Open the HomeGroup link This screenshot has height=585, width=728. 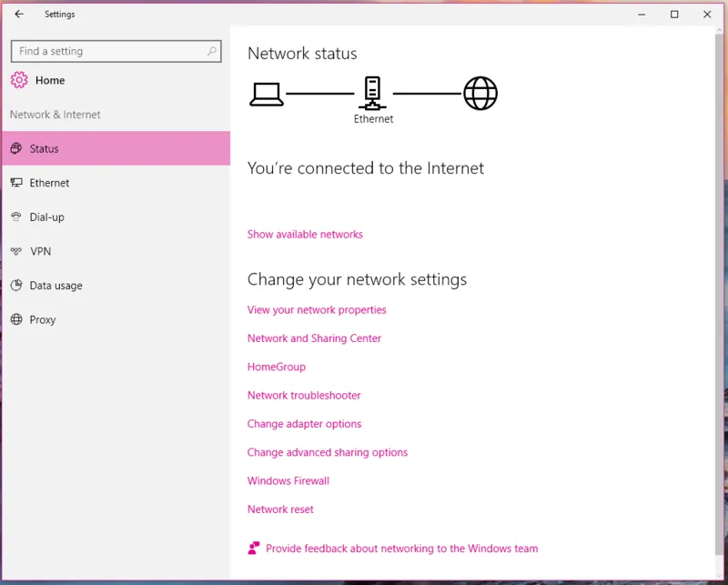[277, 367]
